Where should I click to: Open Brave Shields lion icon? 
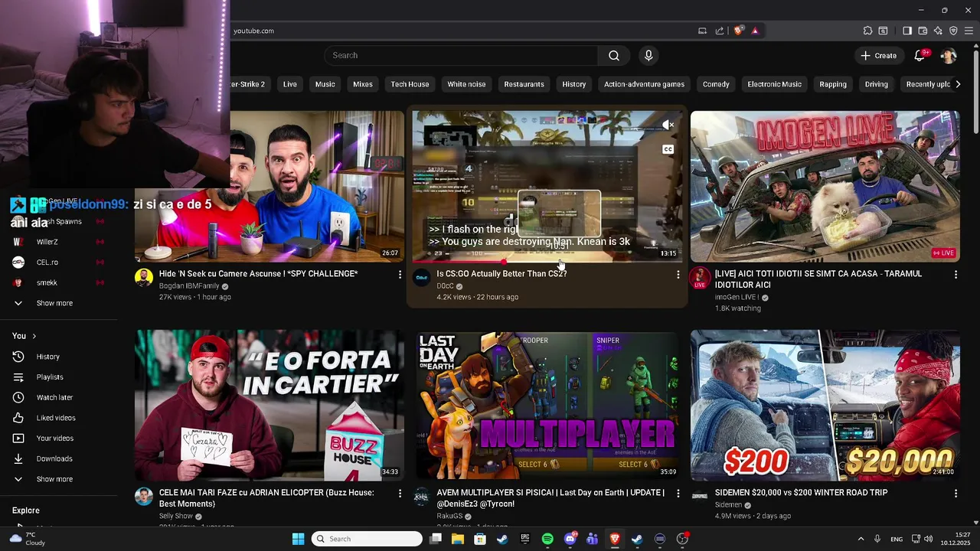tap(738, 31)
